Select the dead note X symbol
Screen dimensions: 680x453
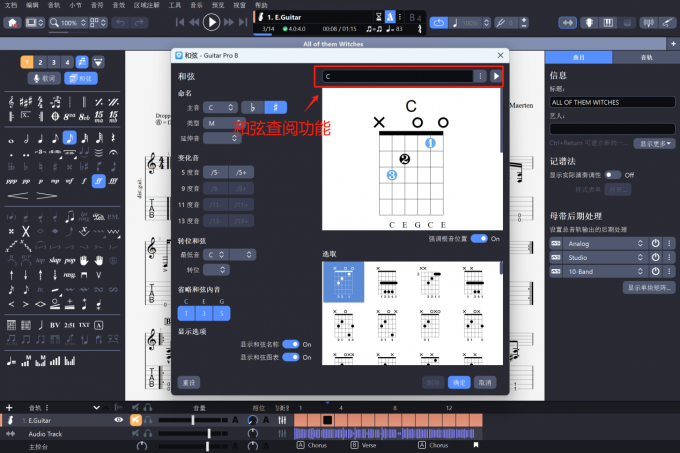pos(26,231)
